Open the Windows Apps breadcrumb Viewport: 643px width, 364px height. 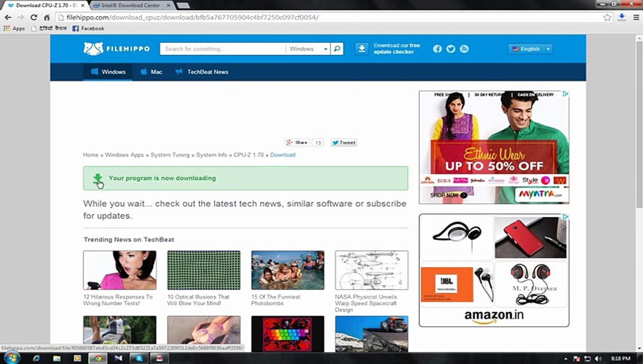click(124, 155)
